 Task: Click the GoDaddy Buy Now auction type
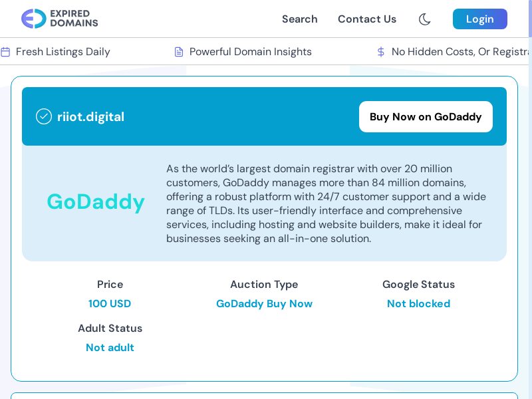264,304
